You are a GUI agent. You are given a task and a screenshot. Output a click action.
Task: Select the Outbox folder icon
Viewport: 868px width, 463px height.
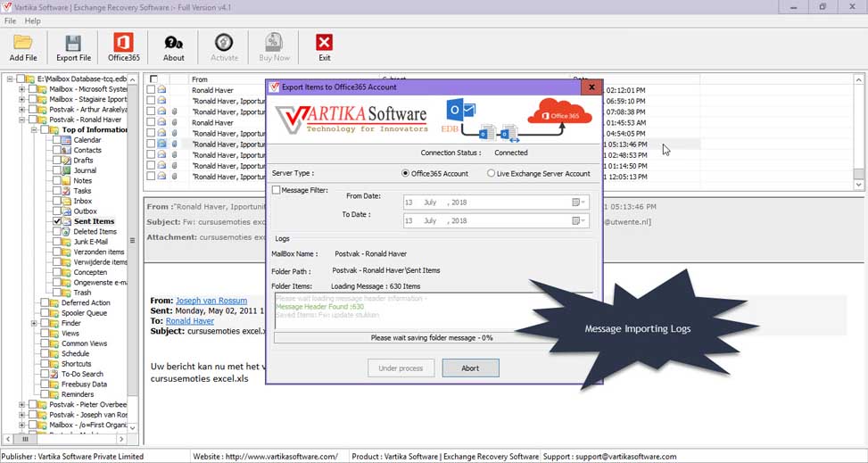pos(66,211)
